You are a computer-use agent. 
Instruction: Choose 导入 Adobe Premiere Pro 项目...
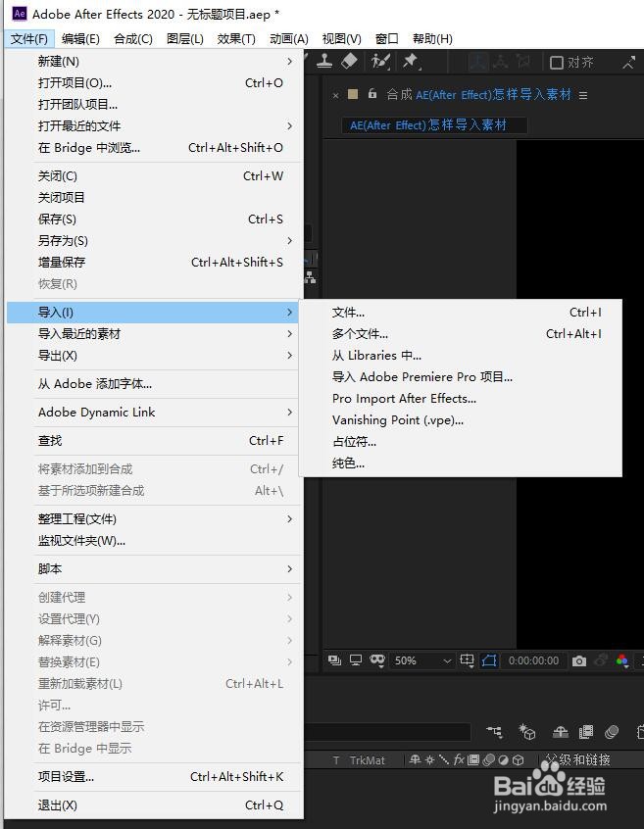click(461, 377)
